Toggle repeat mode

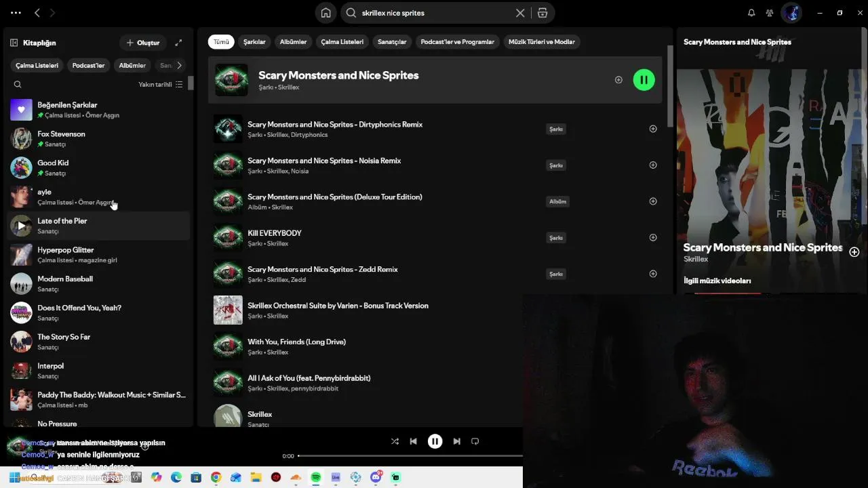click(x=475, y=441)
